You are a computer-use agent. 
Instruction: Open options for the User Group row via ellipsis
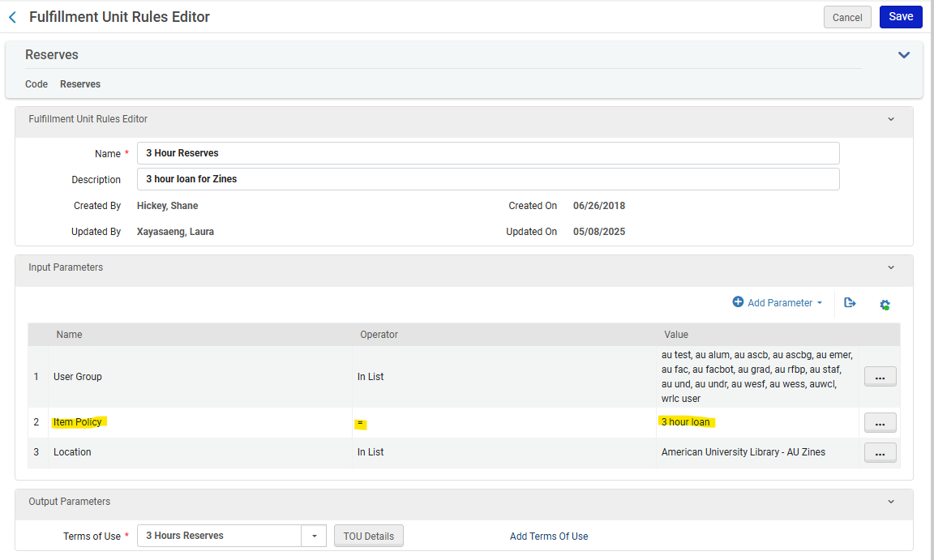(x=880, y=376)
